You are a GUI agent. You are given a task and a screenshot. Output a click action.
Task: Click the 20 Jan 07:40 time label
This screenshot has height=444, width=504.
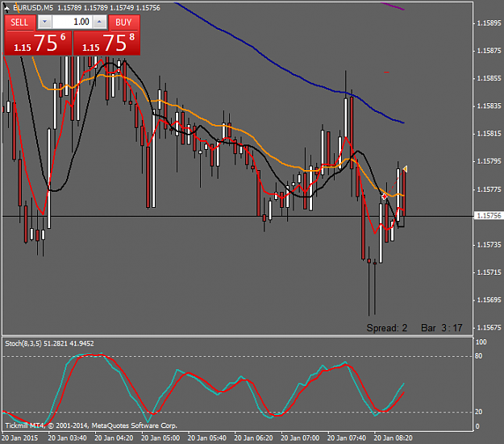pos(347,438)
